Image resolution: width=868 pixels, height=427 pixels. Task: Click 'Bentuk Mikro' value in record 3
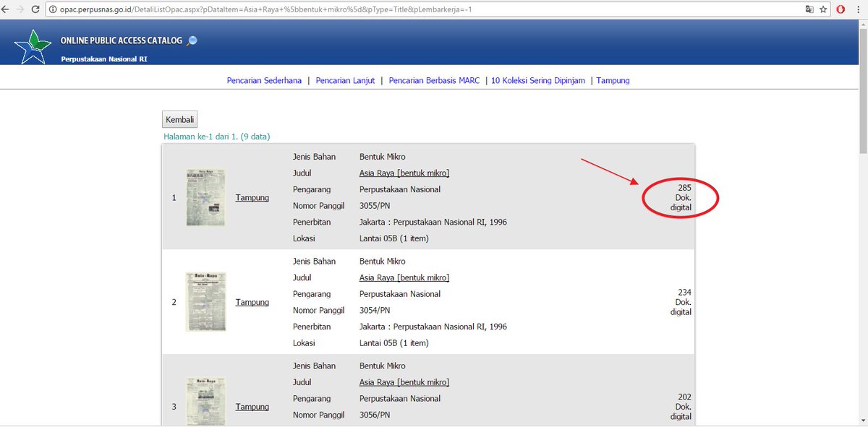click(383, 366)
